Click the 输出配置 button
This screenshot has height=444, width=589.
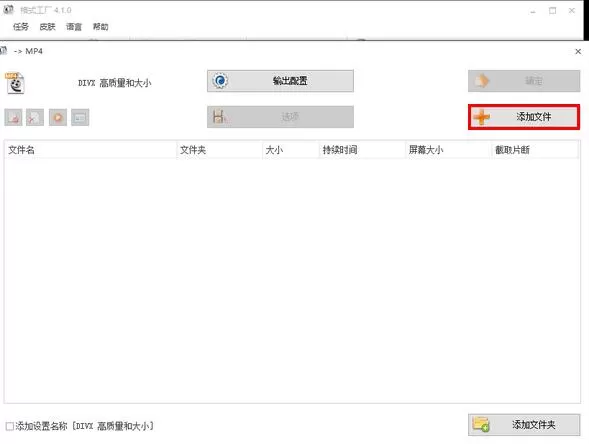tap(280, 81)
